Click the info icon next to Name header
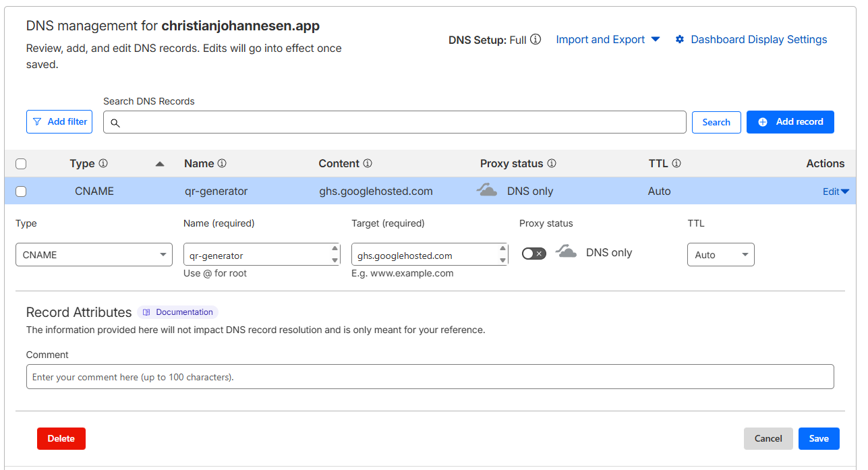This screenshot has height=470, width=868. pyautogui.click(x=222, y=164)
